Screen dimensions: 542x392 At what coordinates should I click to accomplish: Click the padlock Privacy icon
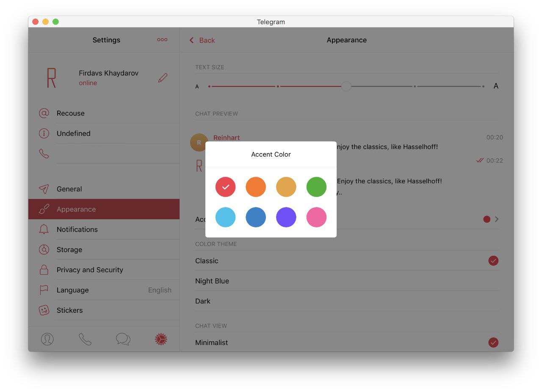coord(44,270)
